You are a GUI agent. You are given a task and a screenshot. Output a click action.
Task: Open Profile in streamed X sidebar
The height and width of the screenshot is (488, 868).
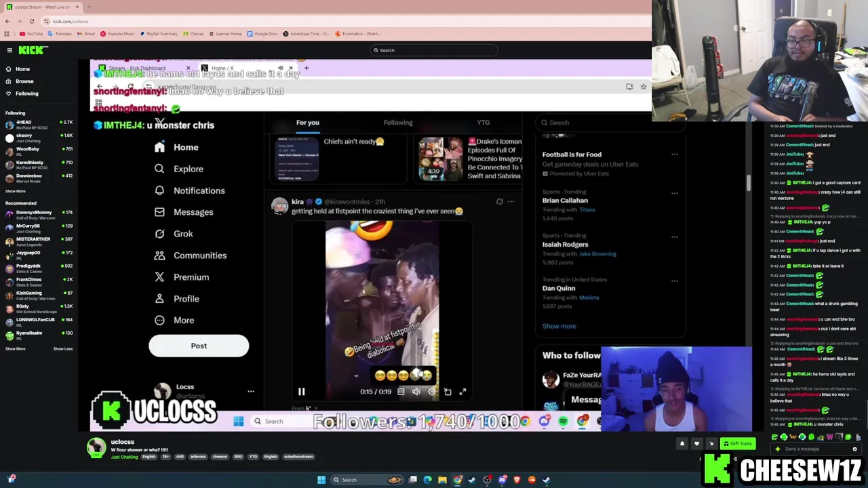(x=176, y=299)
